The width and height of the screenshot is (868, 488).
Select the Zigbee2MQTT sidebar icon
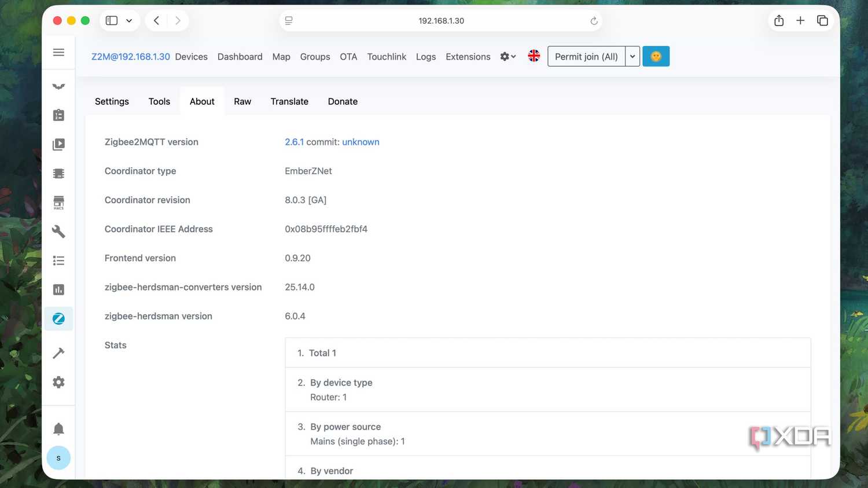(x=58, y=318)
